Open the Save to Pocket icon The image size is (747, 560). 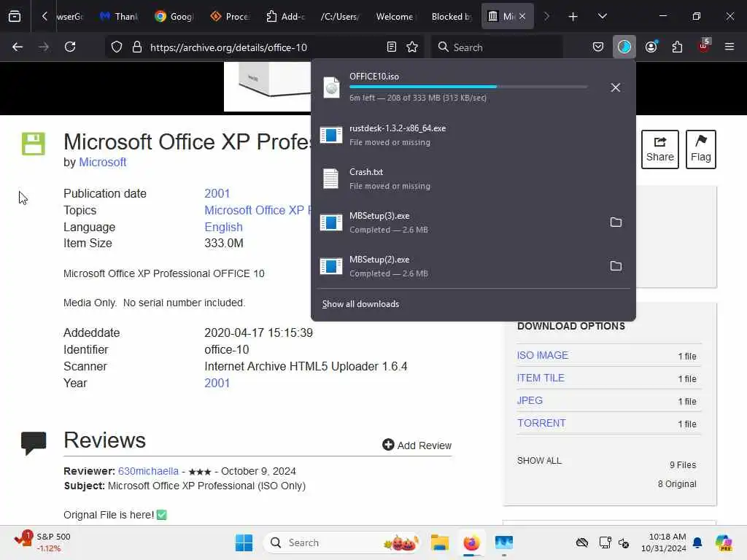pyautogui.click(x=598, y=47)
